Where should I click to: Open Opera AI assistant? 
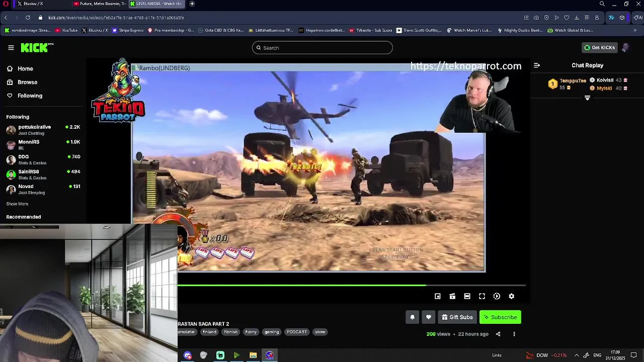[x=638, y=18]
